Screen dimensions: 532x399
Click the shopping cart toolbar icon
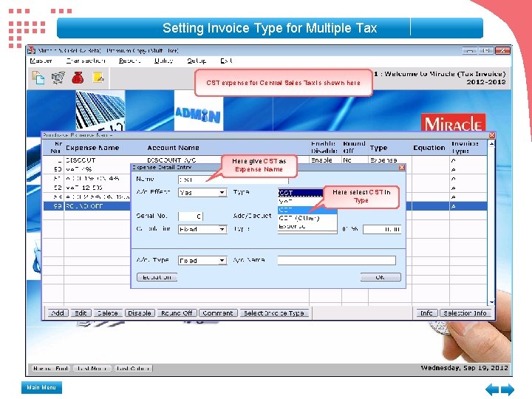[58, 78]
